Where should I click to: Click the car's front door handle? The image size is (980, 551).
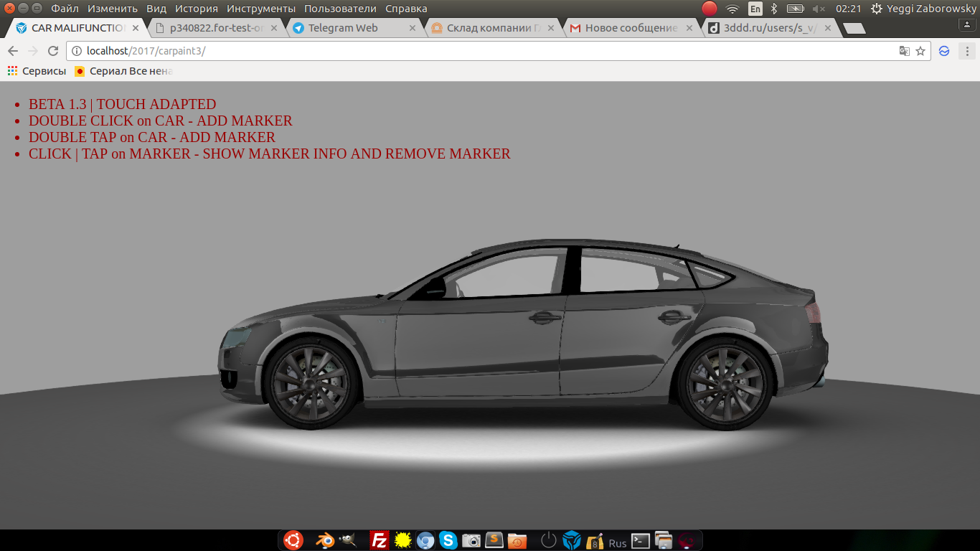pyautogui.click(x=545, y=316)
